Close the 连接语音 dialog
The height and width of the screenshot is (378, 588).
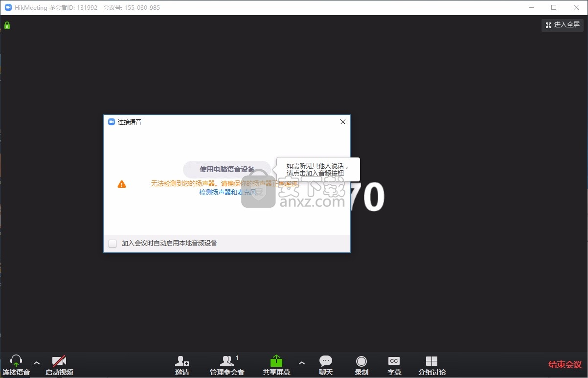coord(343,122)
